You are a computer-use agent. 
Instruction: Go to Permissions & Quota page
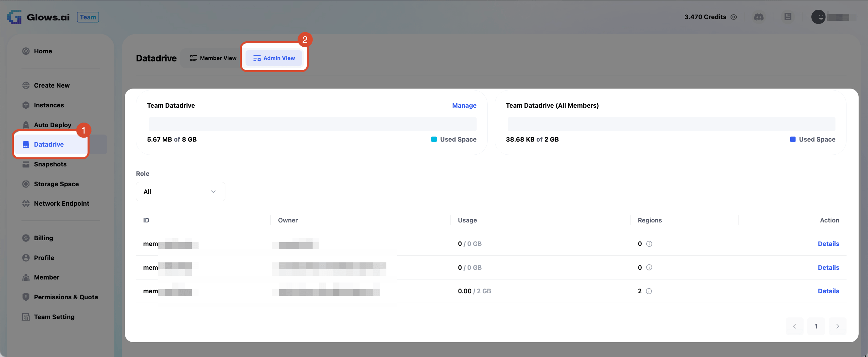point(66,297)
